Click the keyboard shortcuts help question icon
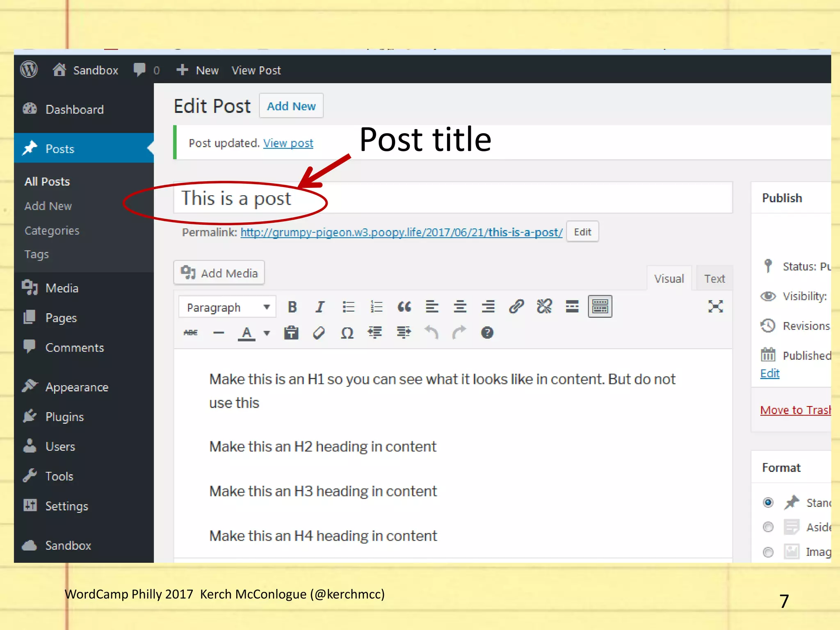This screenshot has width=840, height=630. pyautogui.click(x=487, y=333)
